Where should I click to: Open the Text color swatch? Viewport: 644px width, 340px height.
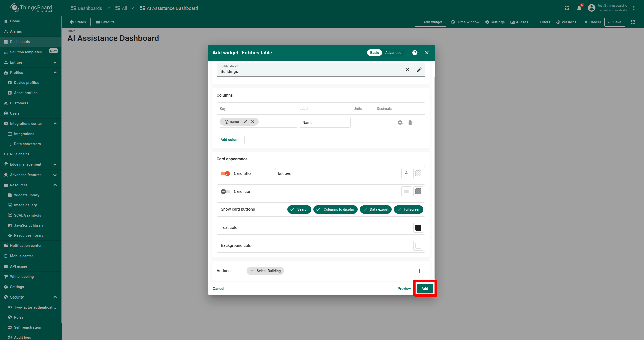(418, 228)
